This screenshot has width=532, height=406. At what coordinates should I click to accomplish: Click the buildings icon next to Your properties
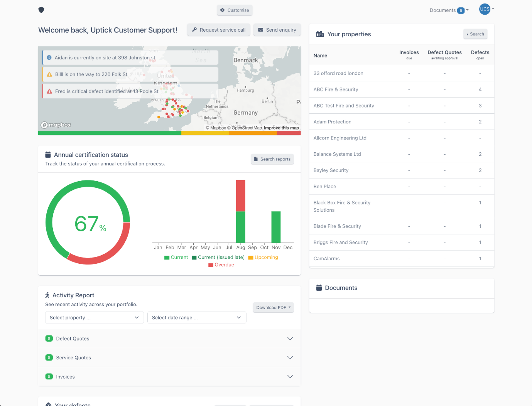click(320, 34)
